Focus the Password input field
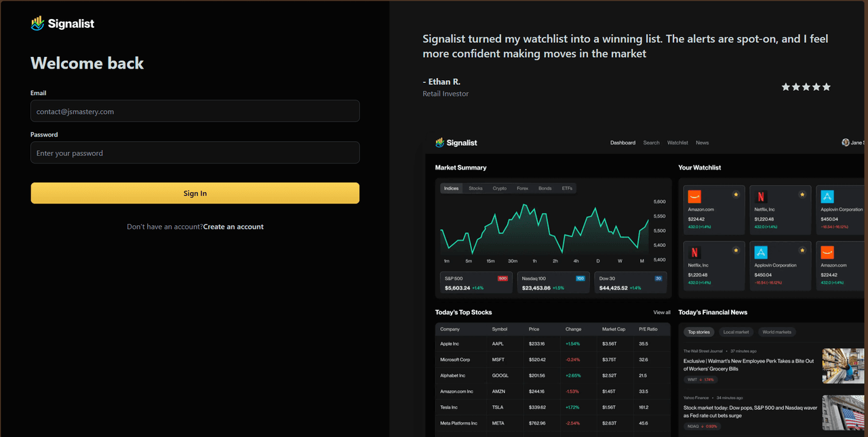868x437 pixels. [x=195, y=153]
